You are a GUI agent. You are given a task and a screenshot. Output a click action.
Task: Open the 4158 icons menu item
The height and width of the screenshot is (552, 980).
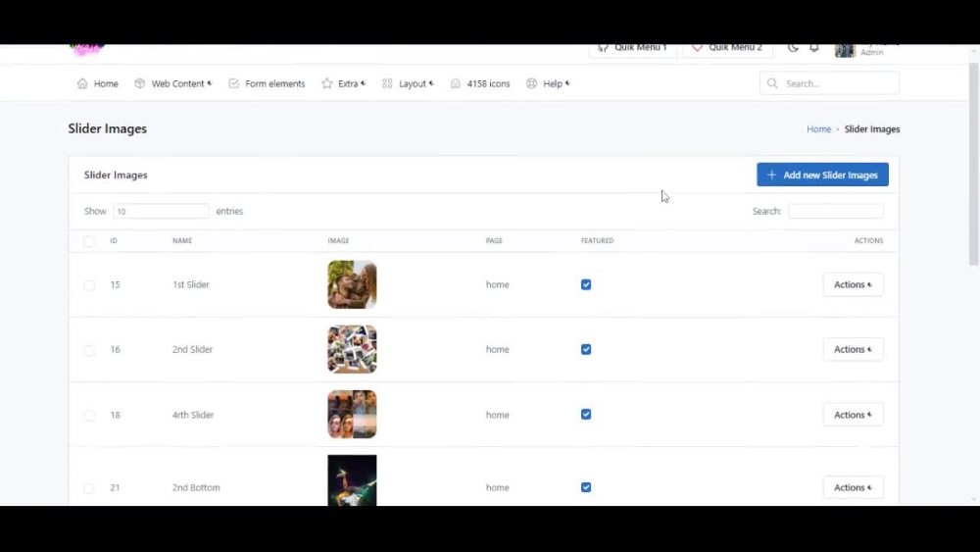[480, 83]
